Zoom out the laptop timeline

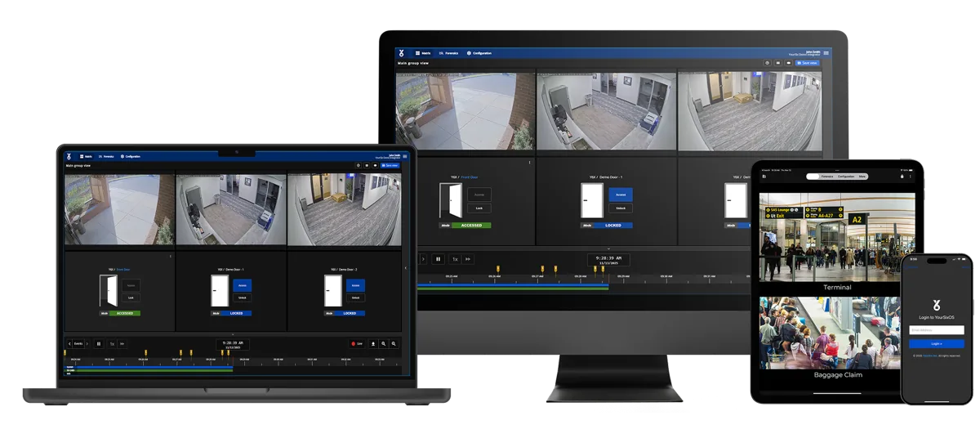(394, 344)
